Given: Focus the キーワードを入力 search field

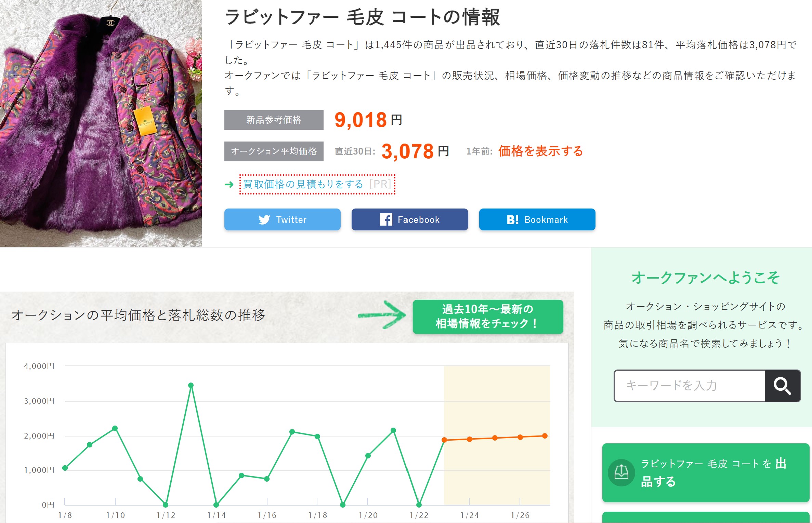Looking at the screenshot, I should tap(689, 386).
